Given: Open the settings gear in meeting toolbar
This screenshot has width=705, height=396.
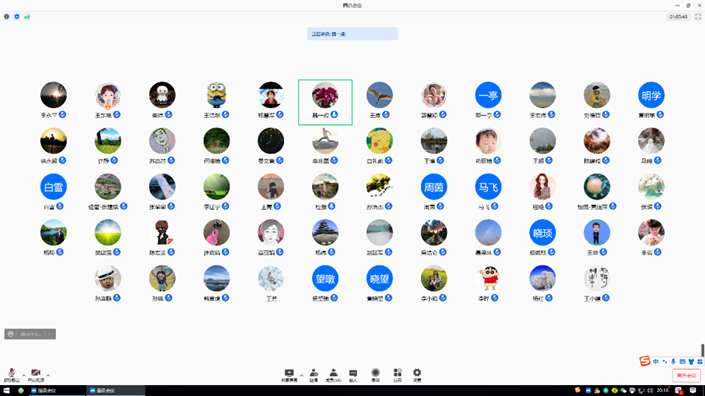Looking at the screenshot, I should (417, 373).
